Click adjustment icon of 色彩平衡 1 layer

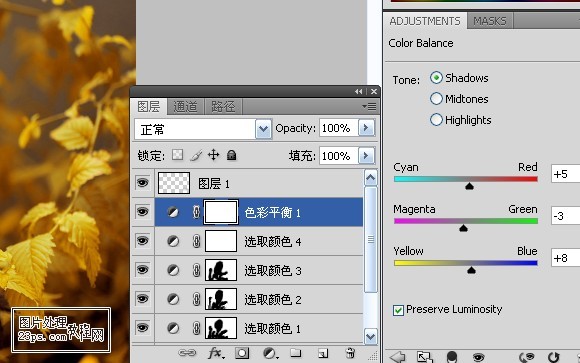click(173, 212)
